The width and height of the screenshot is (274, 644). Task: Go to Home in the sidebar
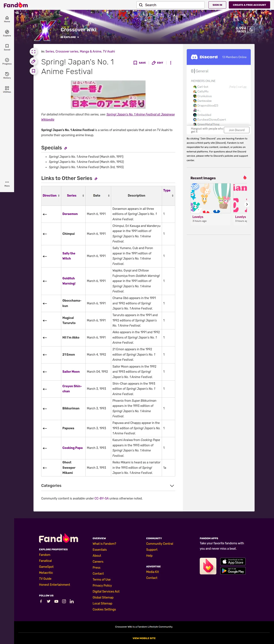pyautogui.click(x=7, y=19)
